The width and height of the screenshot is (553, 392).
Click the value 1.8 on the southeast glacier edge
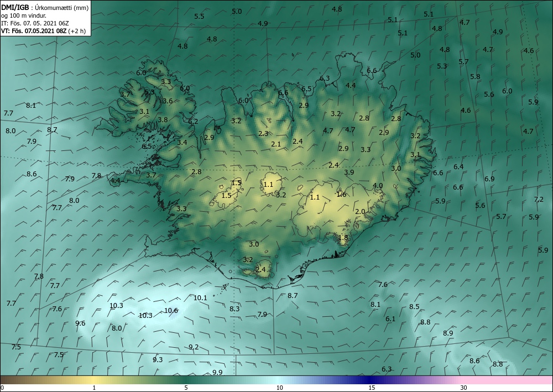(343, 238)
